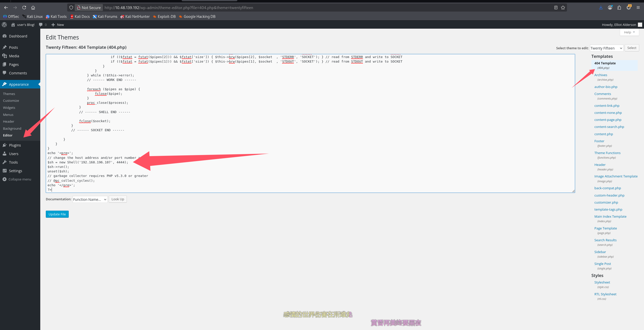Screen dimensions: 644x330
Task: Expand the Help panel tab
Action: tap(629, 32)
